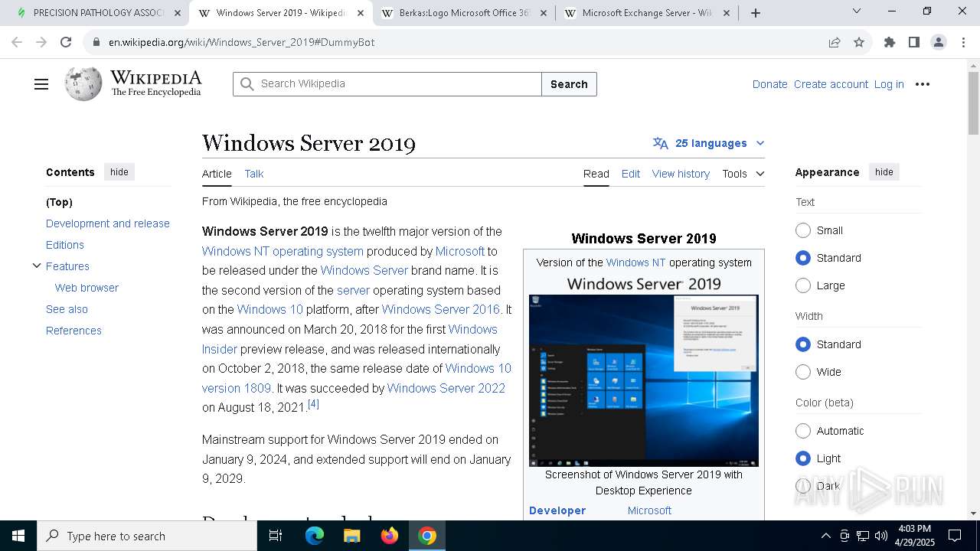The image size is (980, 551).
Task: Click the share page icon in address bar
Action: [x=835, y=42]
